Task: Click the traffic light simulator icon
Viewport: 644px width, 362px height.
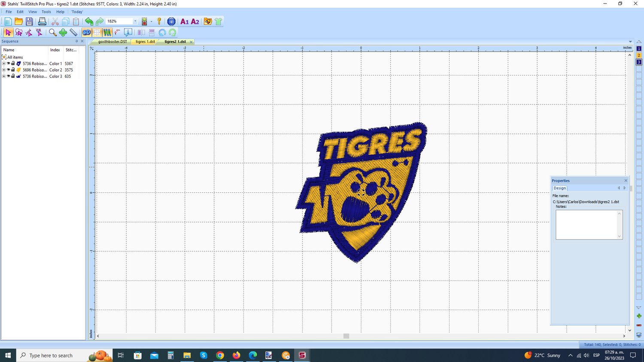Action: [144, 21]
